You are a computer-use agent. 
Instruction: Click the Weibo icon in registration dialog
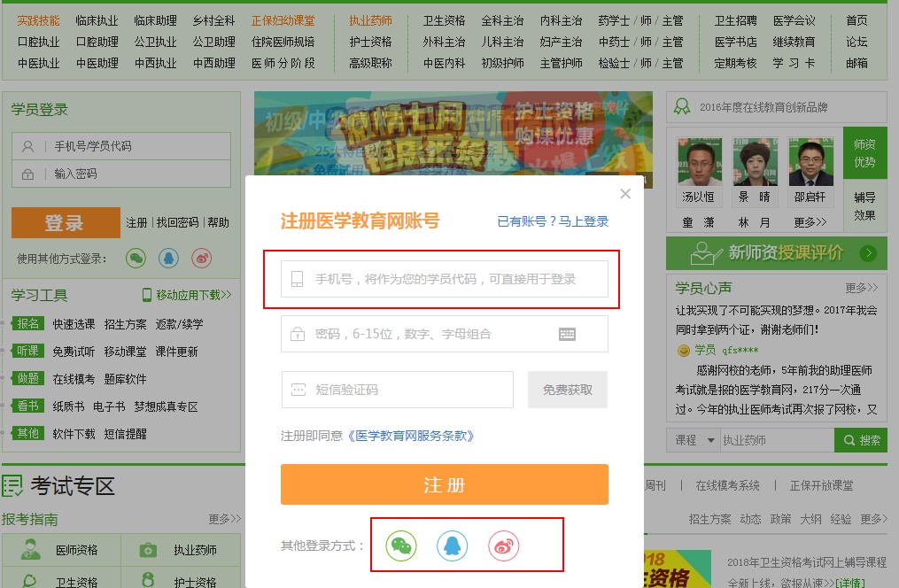click(x=503, y=545)
